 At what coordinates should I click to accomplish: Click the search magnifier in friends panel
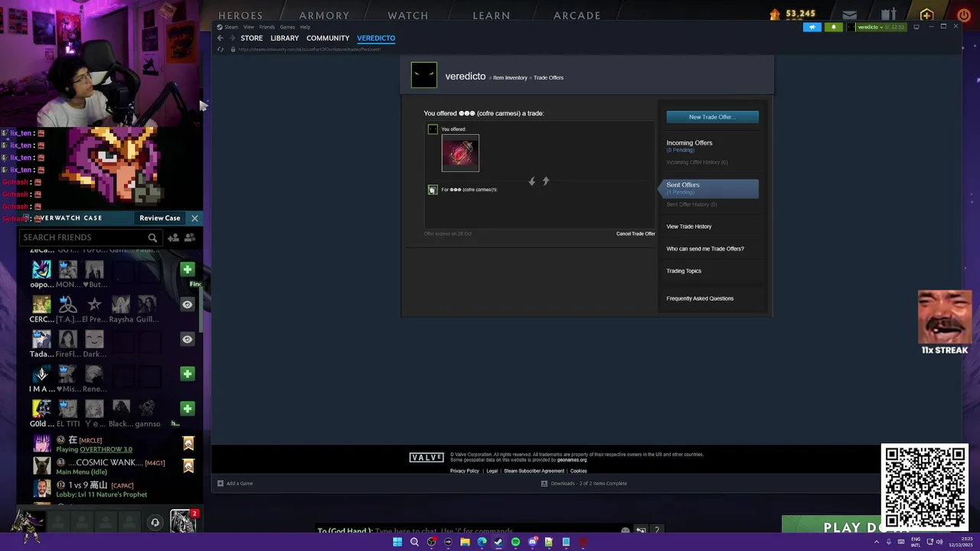[152, 238]
